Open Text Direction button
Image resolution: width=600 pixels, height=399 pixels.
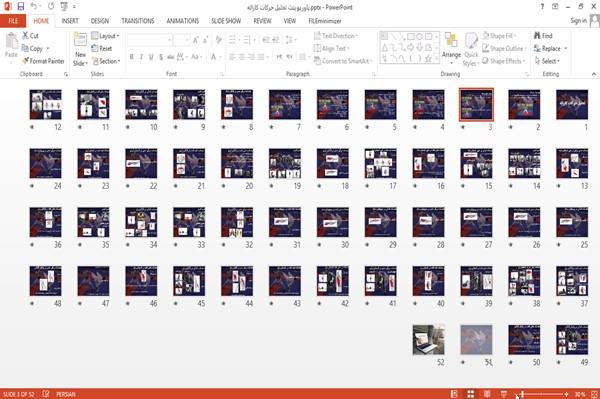(x=336, y=36)
